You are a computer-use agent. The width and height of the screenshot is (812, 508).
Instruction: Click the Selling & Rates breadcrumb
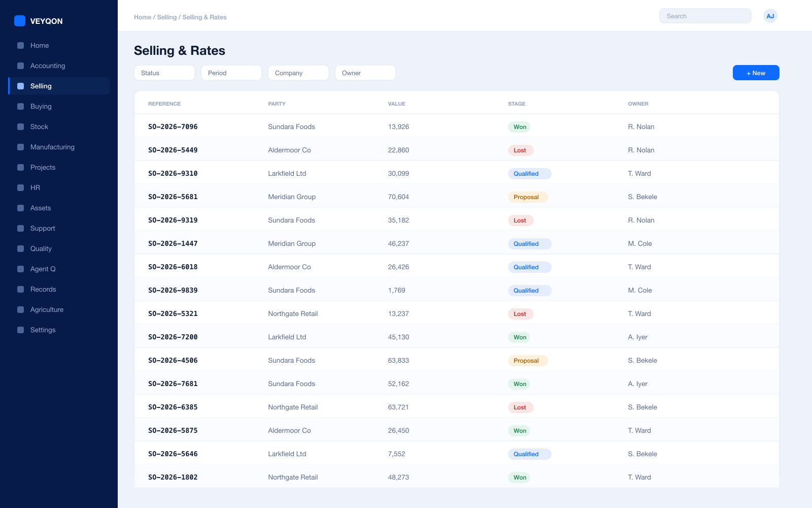(x=205, y=17)
